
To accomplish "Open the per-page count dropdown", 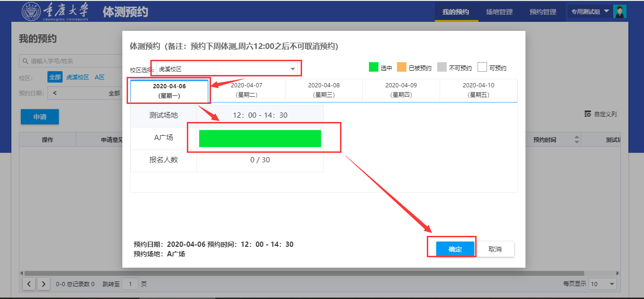I will click(x=602, y=284).
